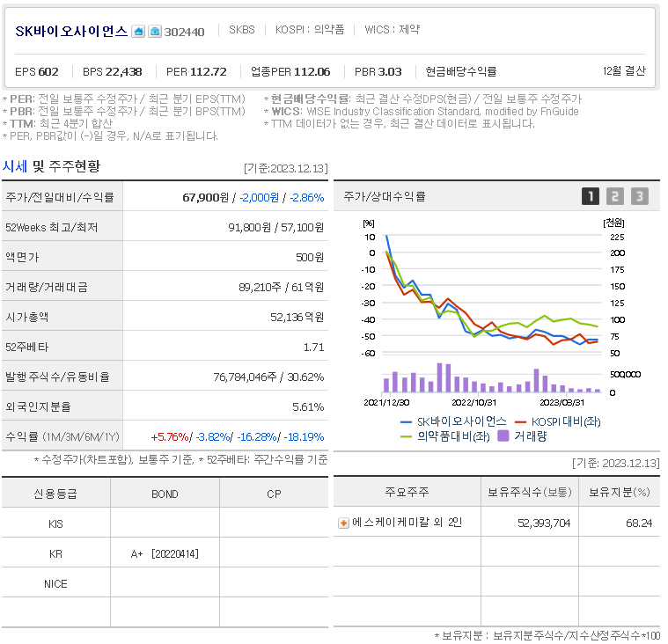Click the KOSPI대비(좌) red legend entry
The image size is (668, 644).
pos(558,421)
